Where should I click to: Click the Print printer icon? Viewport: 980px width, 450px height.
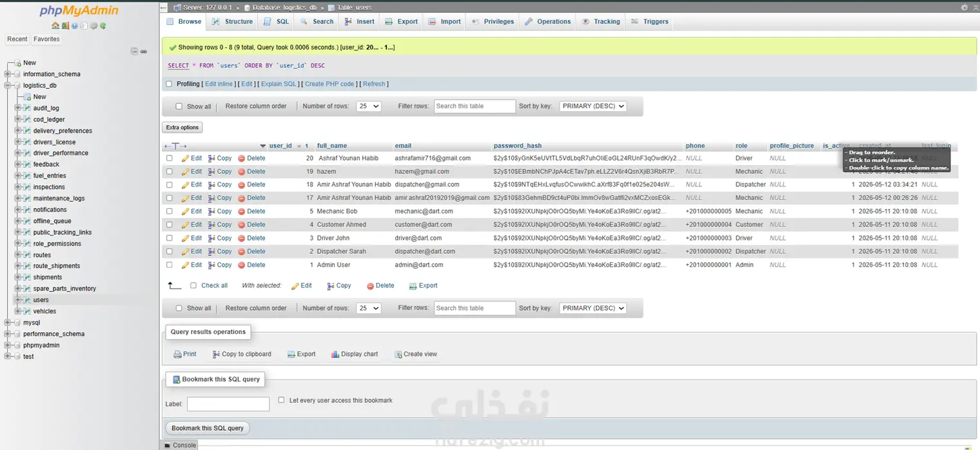point(177,355)
